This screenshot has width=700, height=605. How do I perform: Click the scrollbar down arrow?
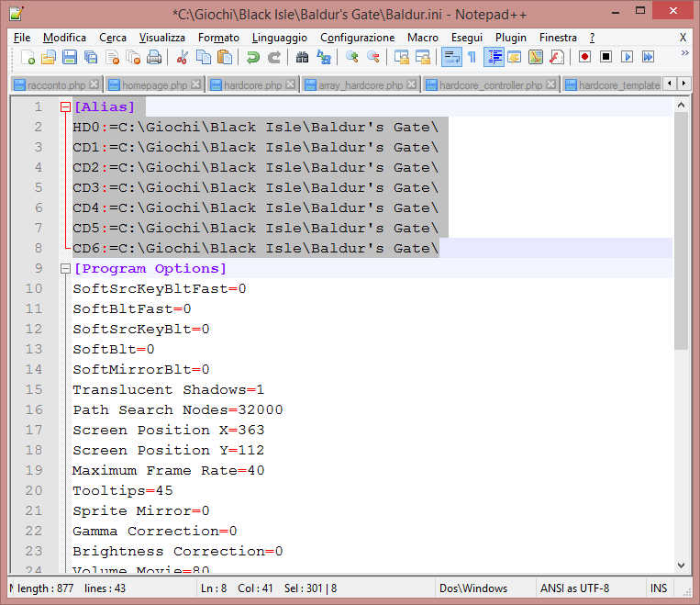681,566
